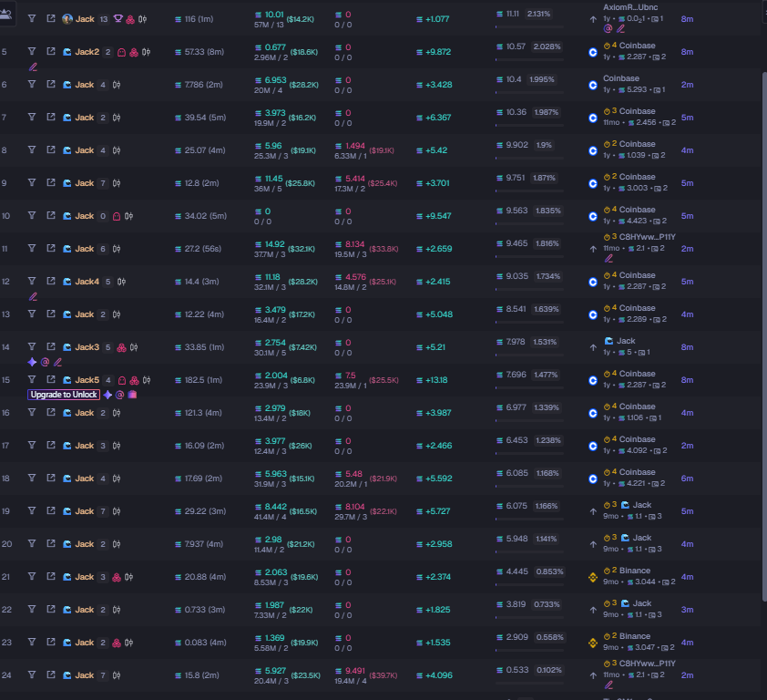Screen dimensions: 767x700
Task: Click the Coinbase logo in row 8
Action: pyautogui.click(x=593, y=150)
